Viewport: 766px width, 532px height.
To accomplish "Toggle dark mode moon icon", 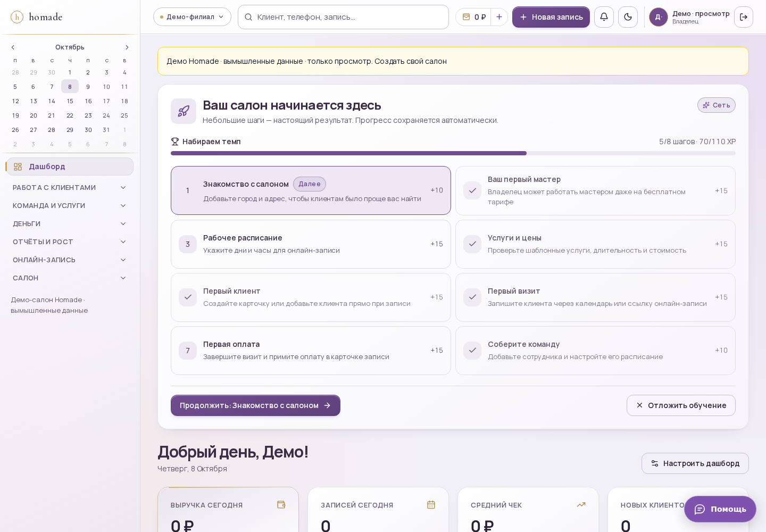I will [628, 17].
